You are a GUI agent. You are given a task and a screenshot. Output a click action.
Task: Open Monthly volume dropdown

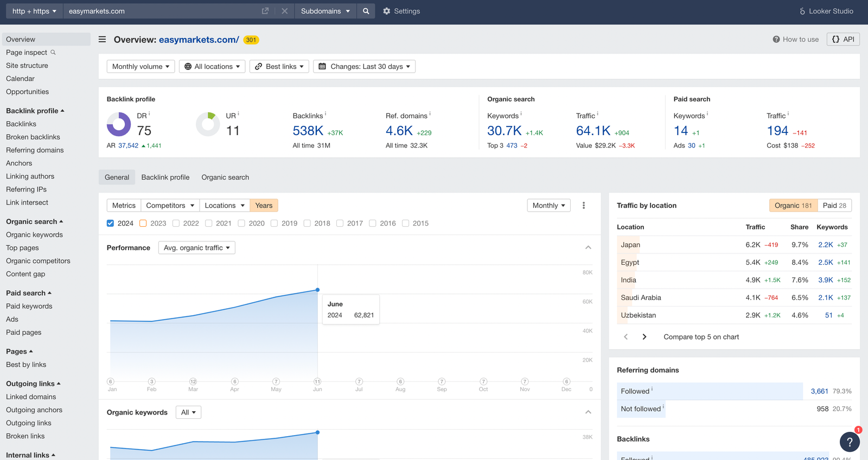click(x=141, y=66)
